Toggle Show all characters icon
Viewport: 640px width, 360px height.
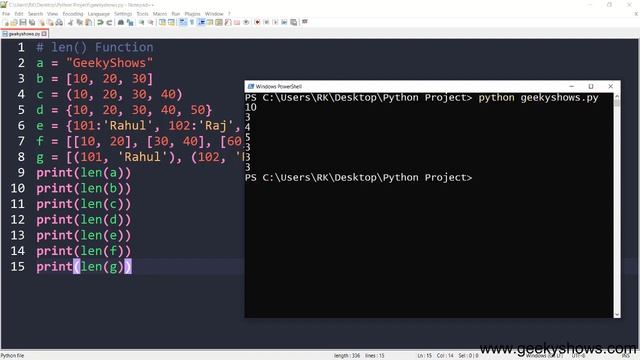pyautogui.click(x=191, y=22)
